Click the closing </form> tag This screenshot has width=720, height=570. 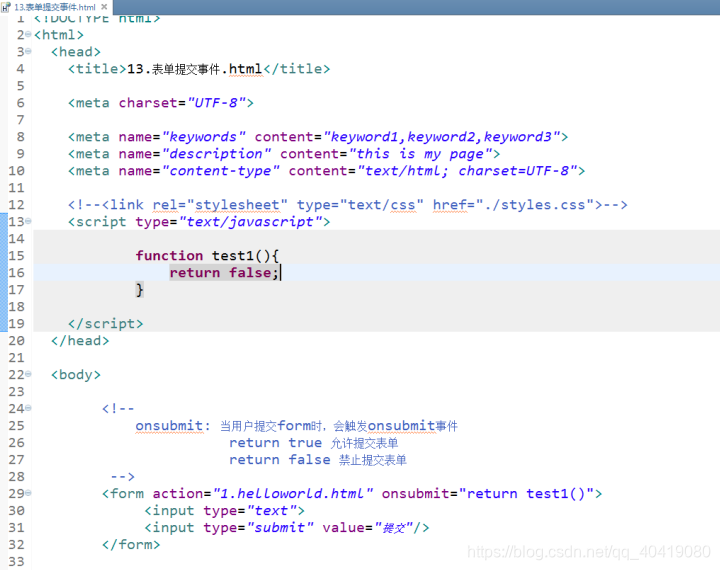click(131, 545)
